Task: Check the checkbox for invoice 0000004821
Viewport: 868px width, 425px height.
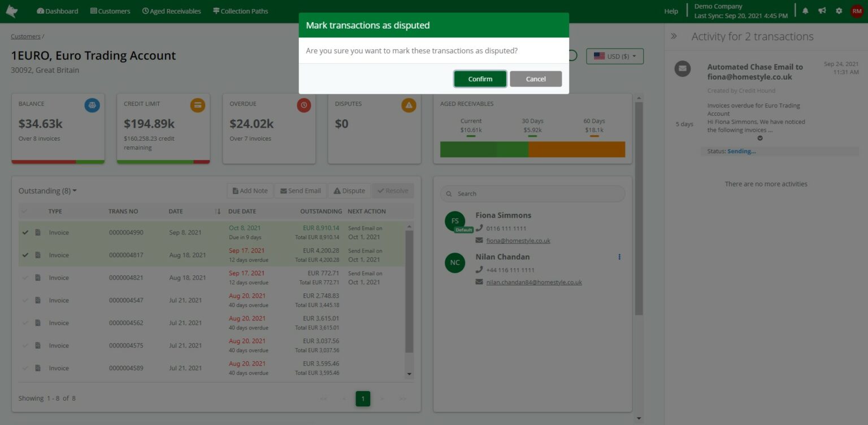Action: point(25,277)
